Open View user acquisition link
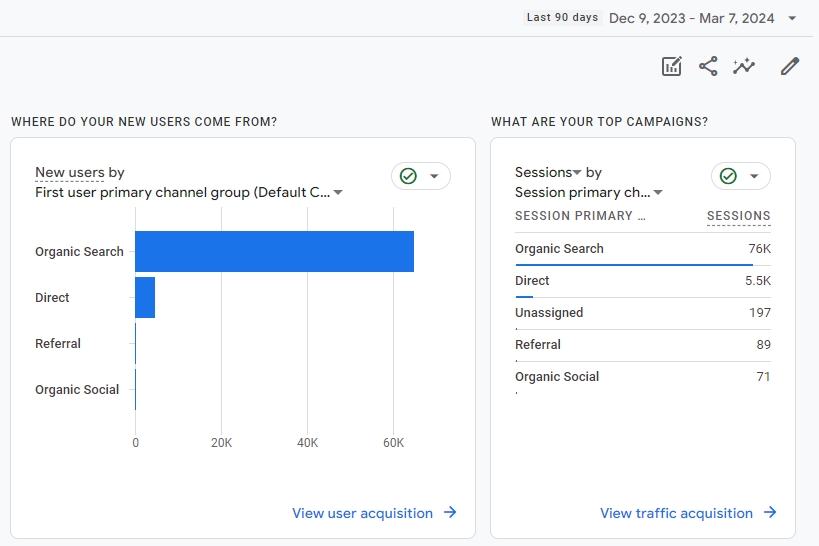The height and width of the screenshot is (546, 819). click(362, 513)
